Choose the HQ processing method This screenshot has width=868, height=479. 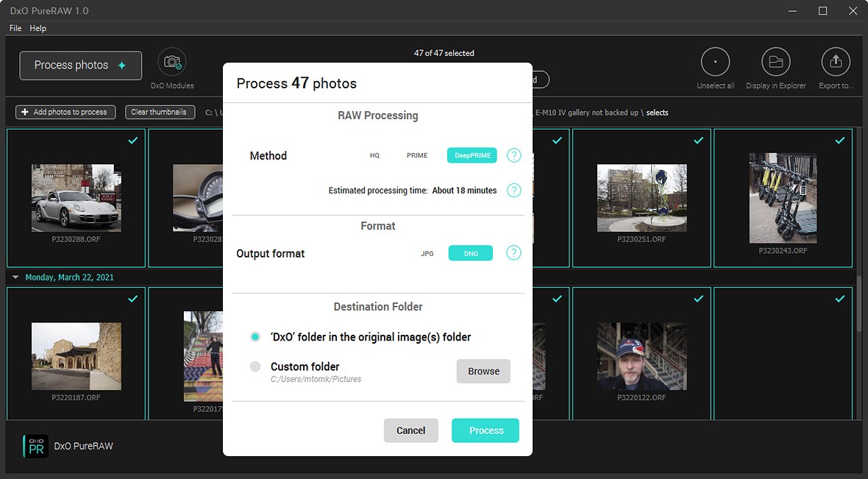pyautogui.click(x=374, y=155)
